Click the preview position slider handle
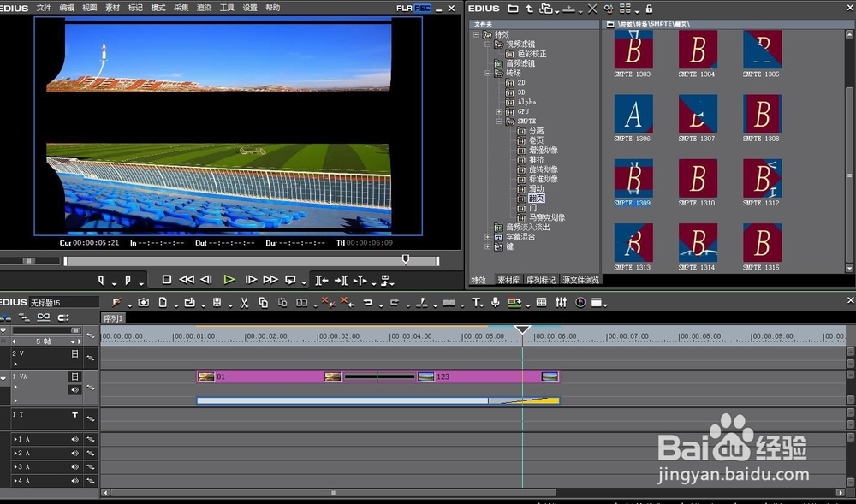 click(406, 259)
